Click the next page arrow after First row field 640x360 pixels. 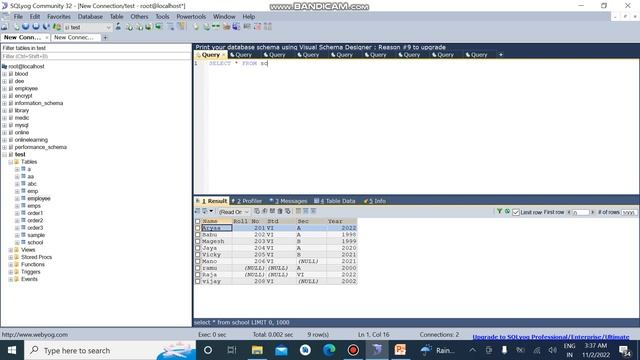[x=593, y=212]
